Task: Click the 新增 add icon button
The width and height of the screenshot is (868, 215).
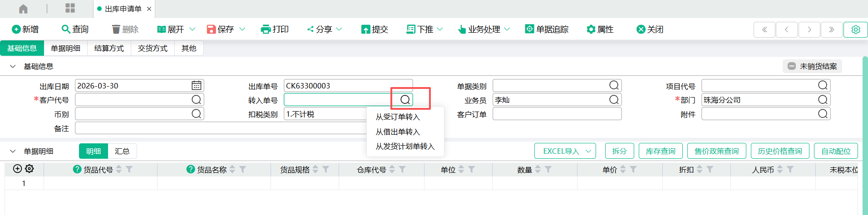Action: [16, 29]
